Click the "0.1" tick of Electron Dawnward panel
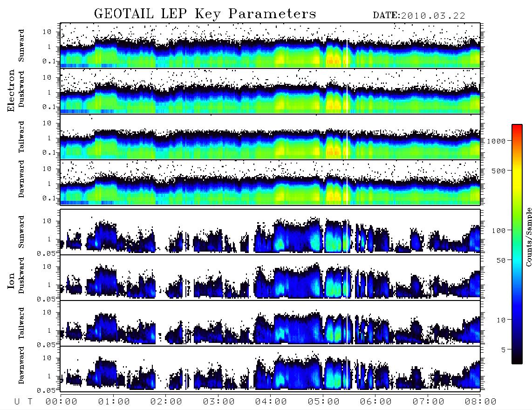 coord(49,198)
